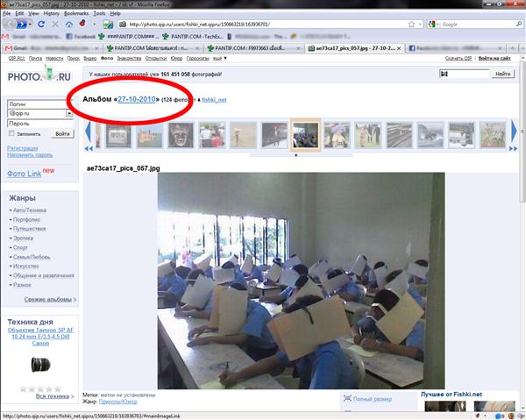Open the fishki_net user link

coord(214,100)
